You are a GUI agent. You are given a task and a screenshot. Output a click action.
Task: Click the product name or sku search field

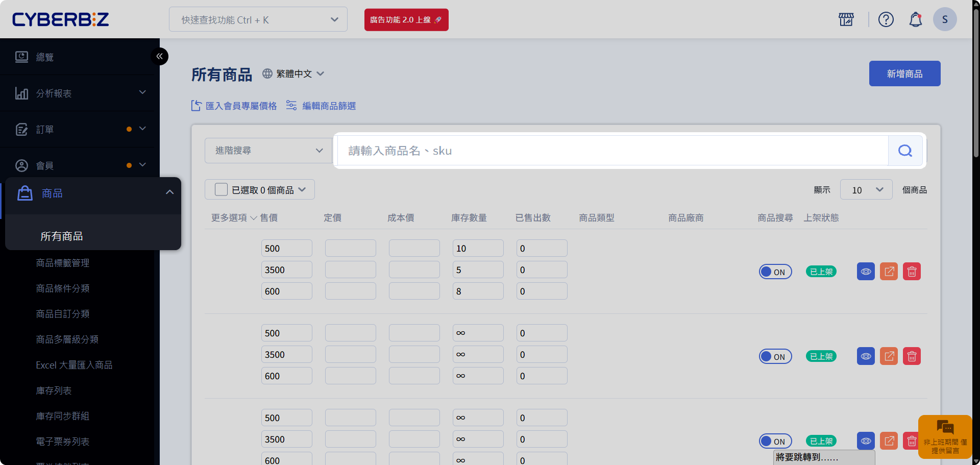tap(612, 151)
